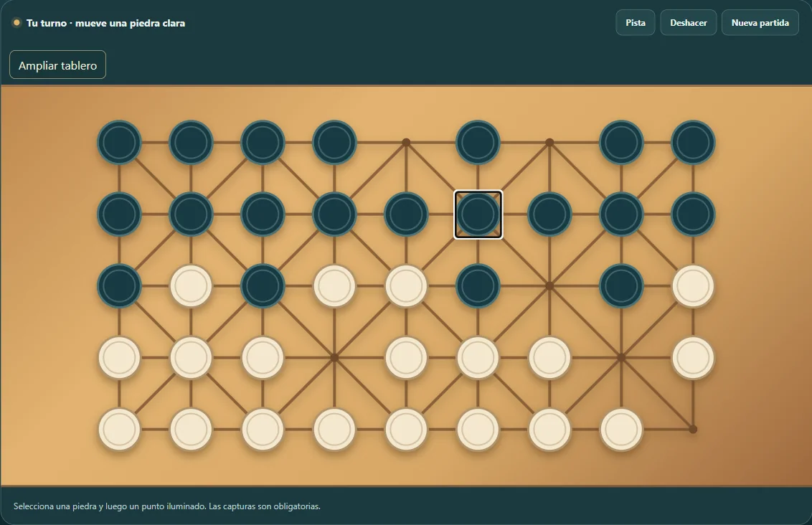Click the dark stone in row two, column five

coord(406,214)
